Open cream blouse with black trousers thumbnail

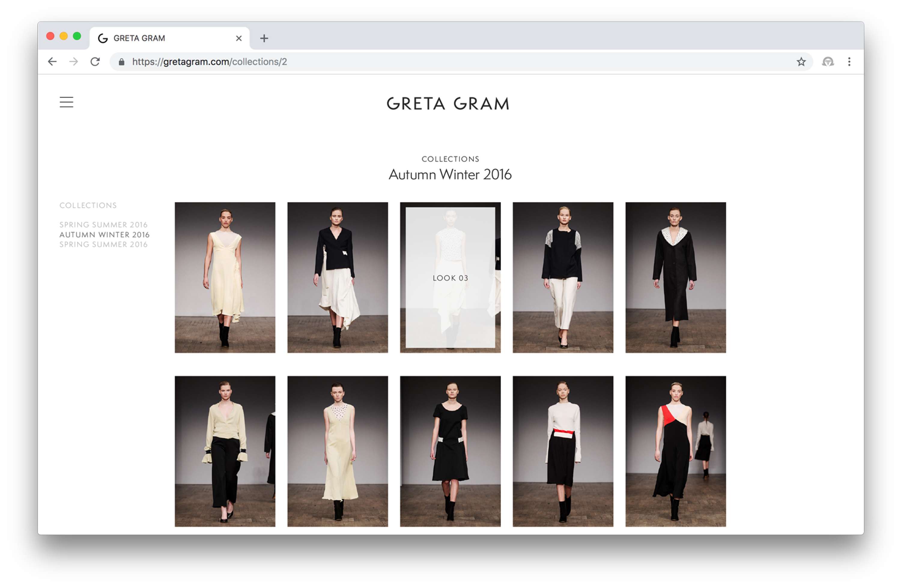point(225,451)
